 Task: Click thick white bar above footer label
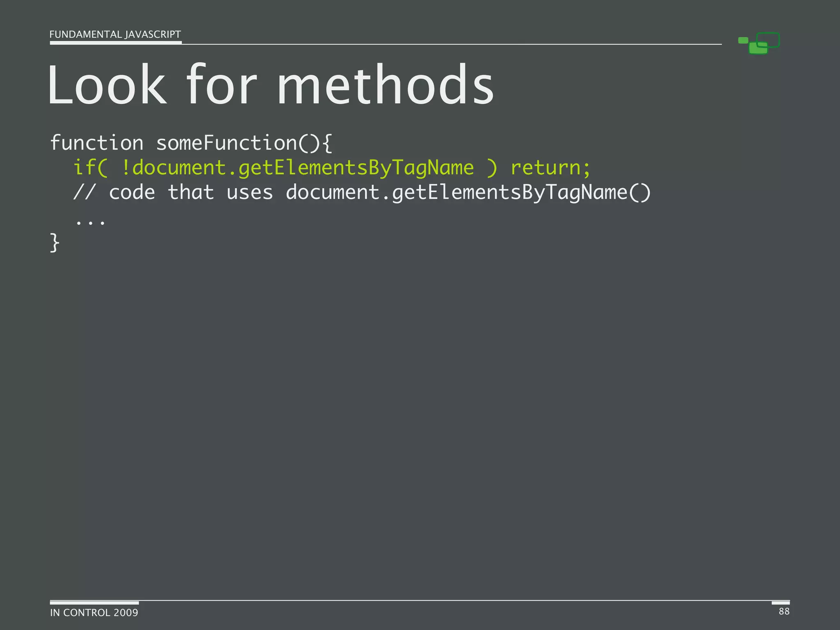94,603
